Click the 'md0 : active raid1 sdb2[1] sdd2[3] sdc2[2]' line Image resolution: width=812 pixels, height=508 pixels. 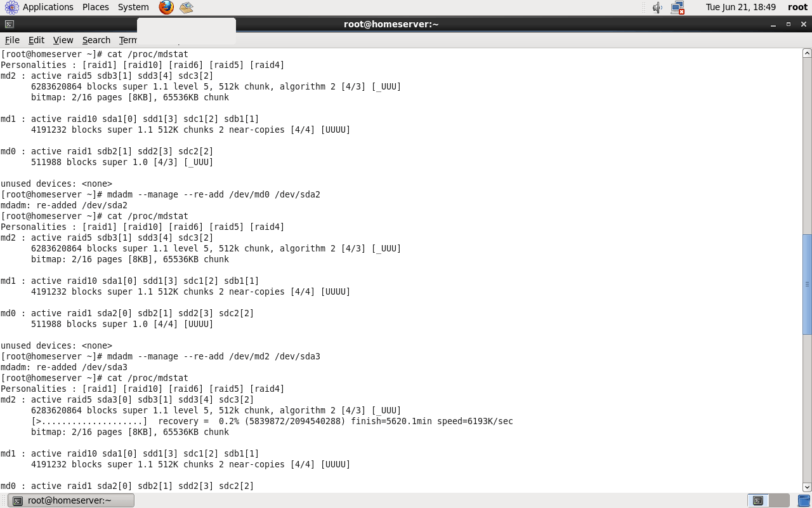(107, 151)
